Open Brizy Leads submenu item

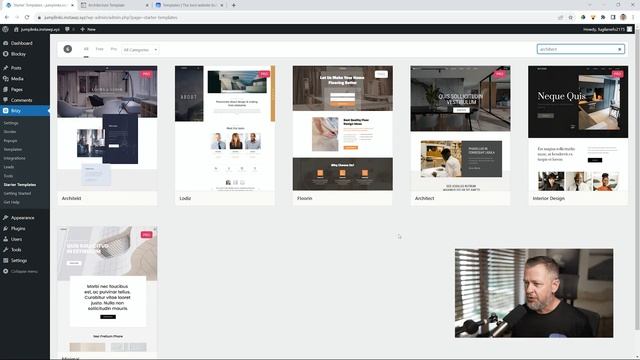pos(9,167)
